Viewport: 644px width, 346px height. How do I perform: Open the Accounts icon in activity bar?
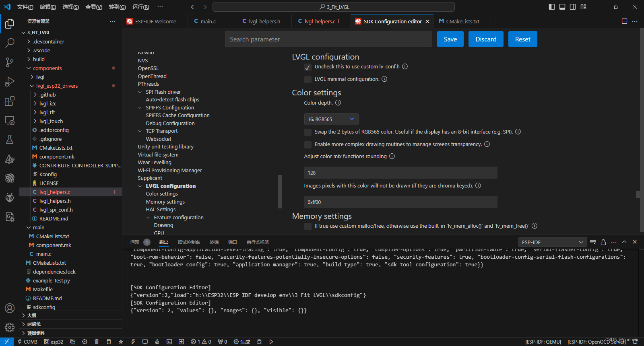click(x=10, y=308)
